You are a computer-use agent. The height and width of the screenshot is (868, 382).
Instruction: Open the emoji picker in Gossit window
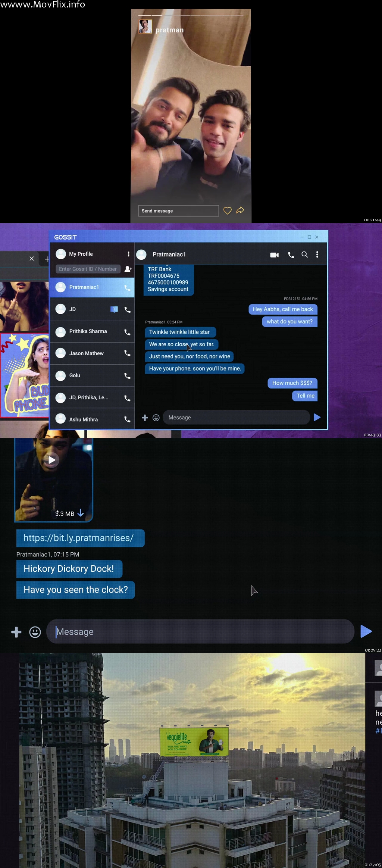(x=156, y=418)
